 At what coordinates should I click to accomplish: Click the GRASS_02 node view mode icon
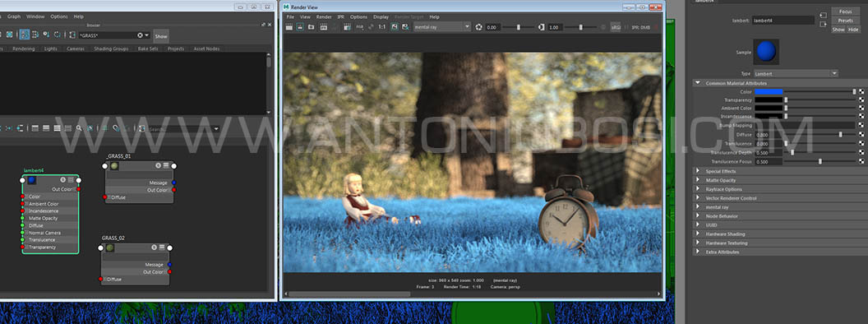coord(162,248)
